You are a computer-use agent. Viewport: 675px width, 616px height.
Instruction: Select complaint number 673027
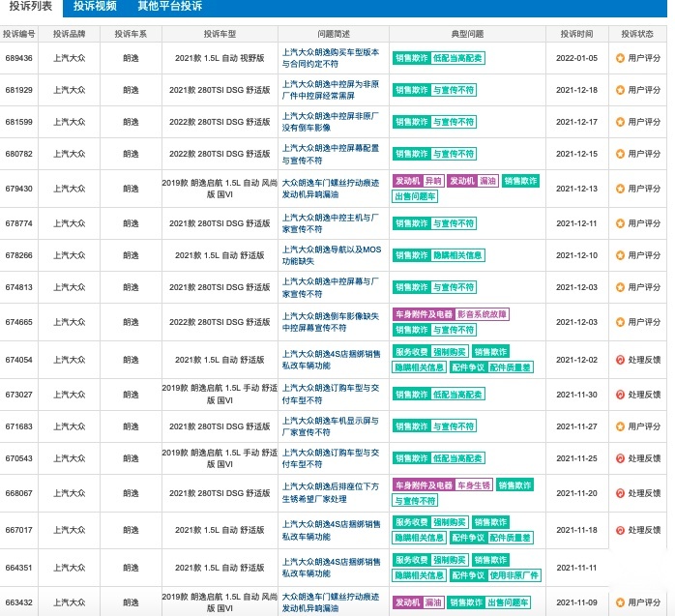19,395
